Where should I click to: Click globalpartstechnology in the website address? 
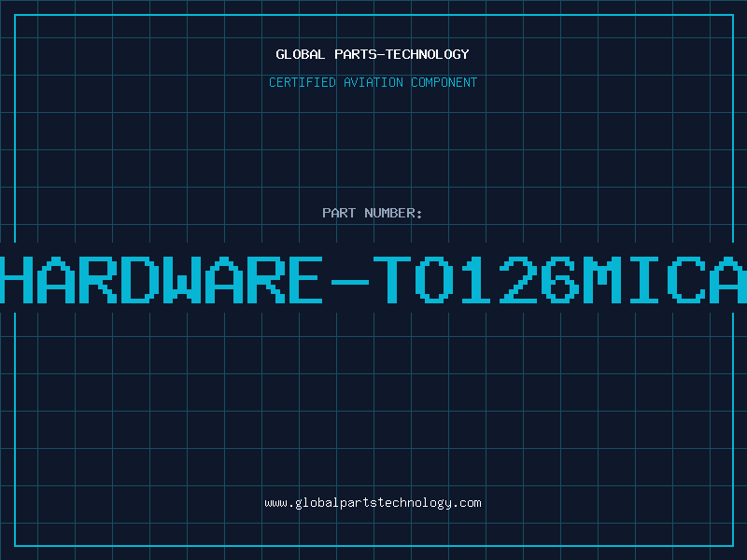373,503
